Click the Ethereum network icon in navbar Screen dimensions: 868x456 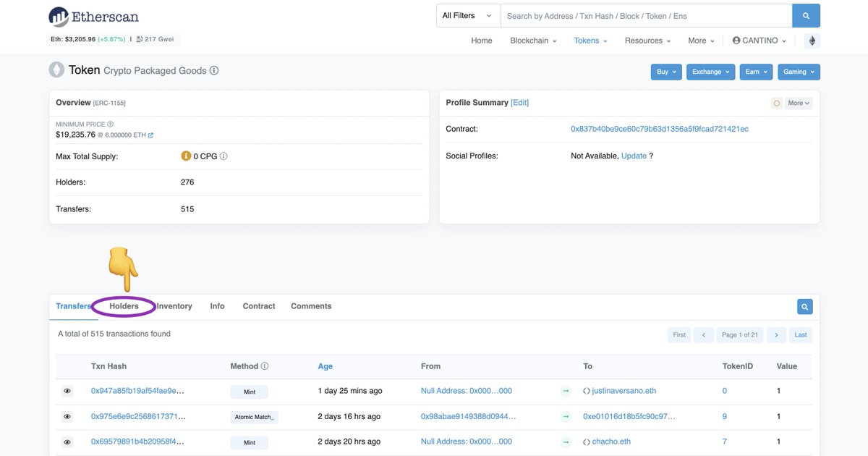[x=812, y=41]
